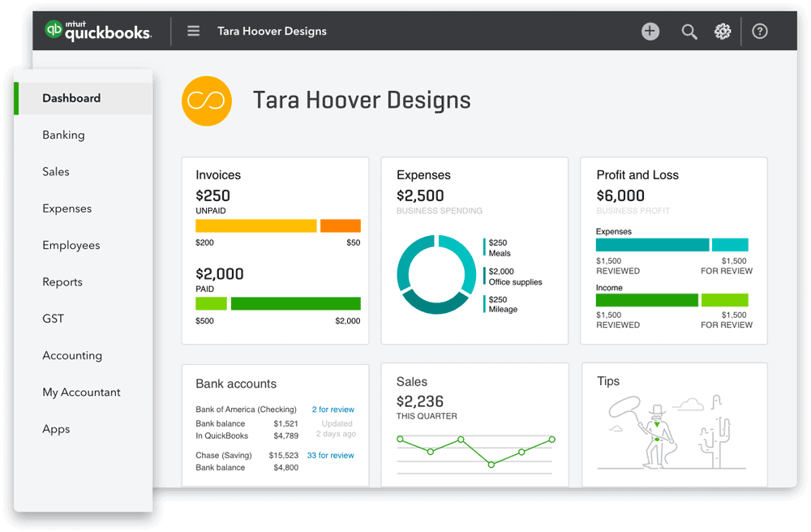
Task: Open Sales in the sidebar
Action: point(56,172)
